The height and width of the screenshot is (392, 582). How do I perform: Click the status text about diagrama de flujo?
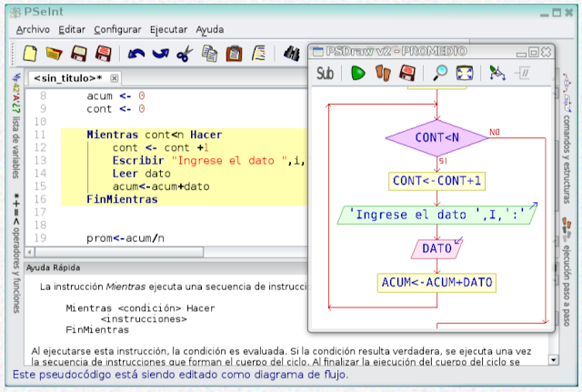[180, 375]
